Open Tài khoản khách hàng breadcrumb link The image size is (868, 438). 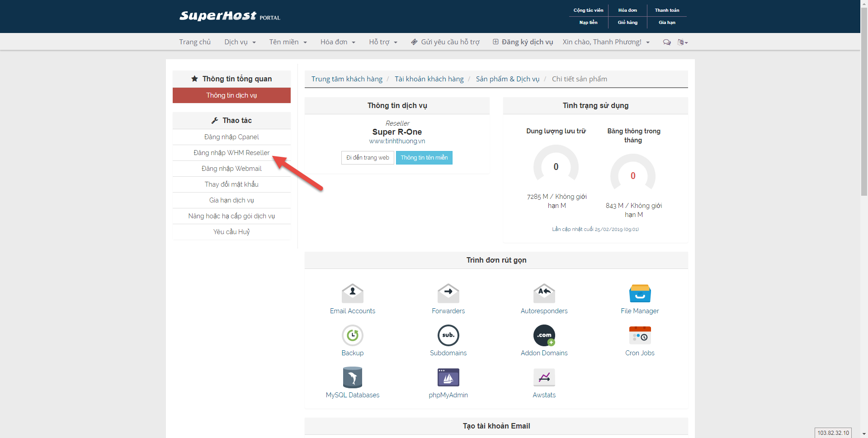(x=429, y=79)
